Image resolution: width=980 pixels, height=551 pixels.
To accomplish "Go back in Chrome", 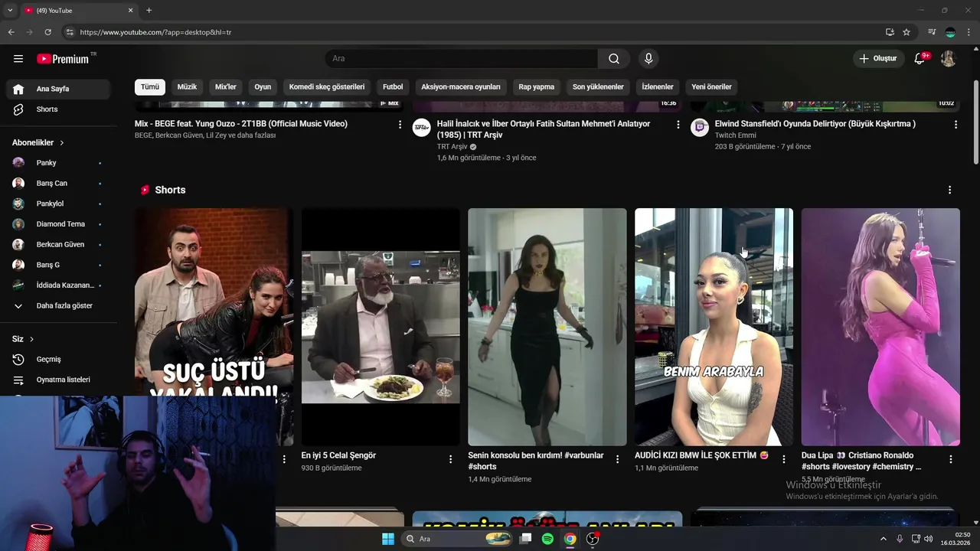I will (11, 32).
